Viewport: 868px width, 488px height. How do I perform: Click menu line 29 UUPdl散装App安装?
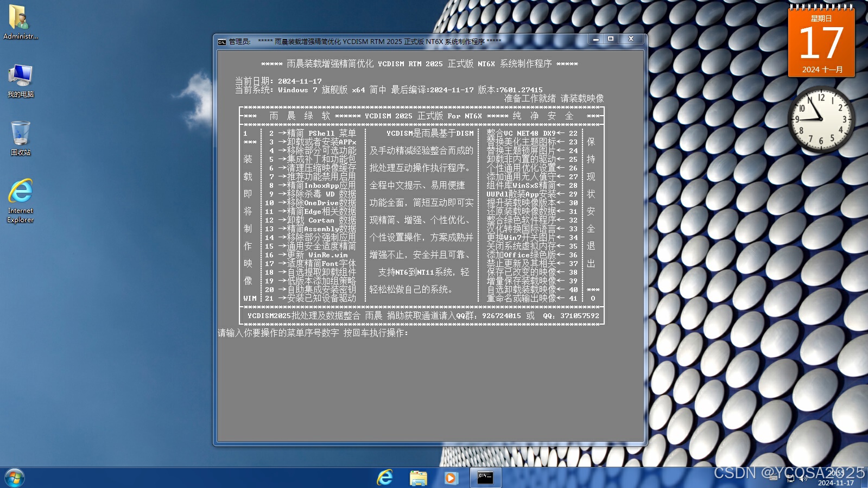(532, 194)
